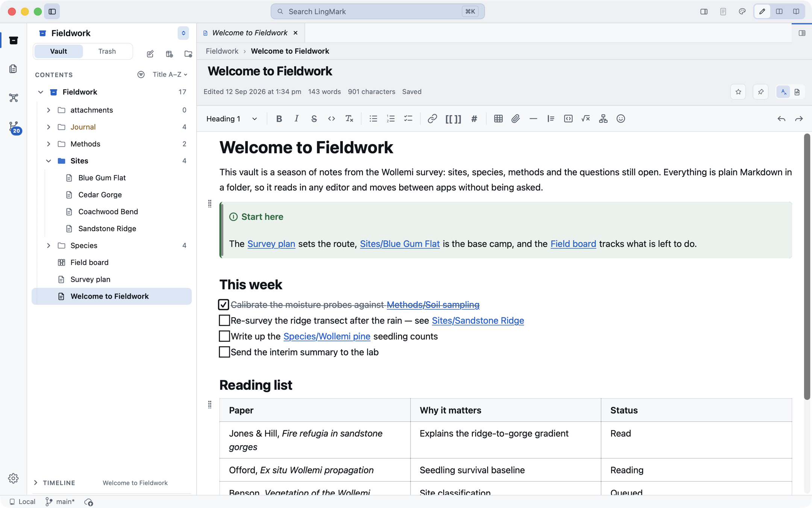Toggle bold formatting in toolbar
812x508 pixels.
(279, 119)
